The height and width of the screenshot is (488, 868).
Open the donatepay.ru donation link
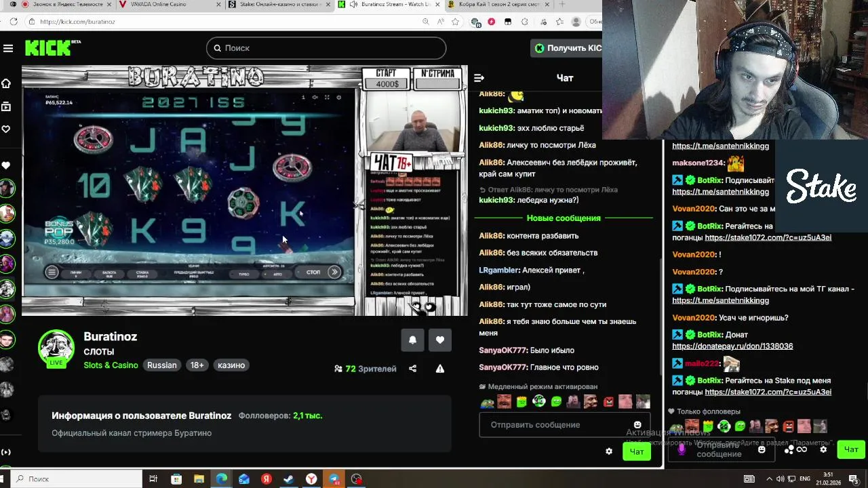pos(732,346)
